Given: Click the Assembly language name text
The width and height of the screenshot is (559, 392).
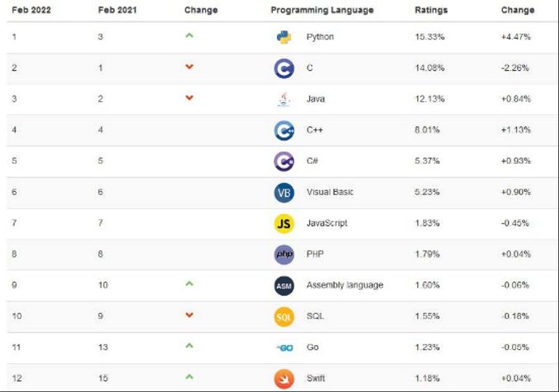Looking at the screenshot, I should tap(345, 285).
